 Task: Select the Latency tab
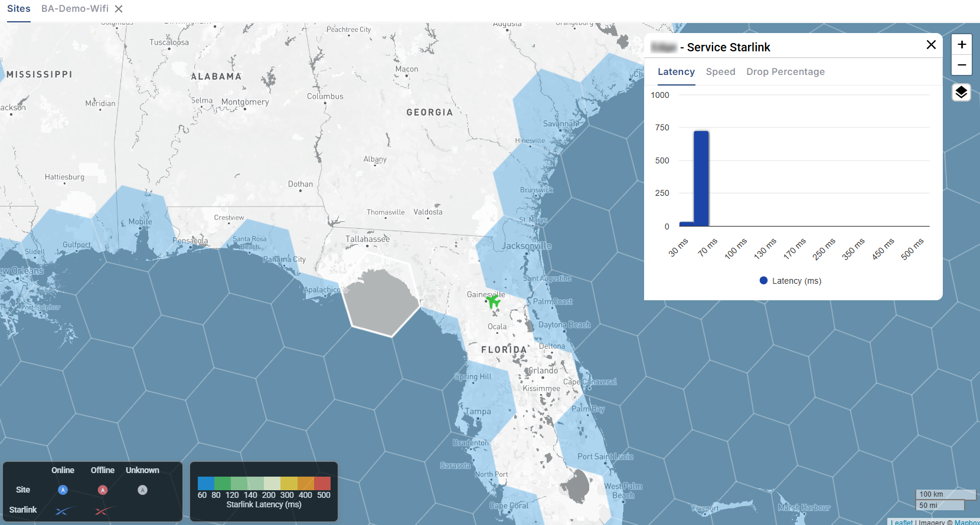click(676, 71)
